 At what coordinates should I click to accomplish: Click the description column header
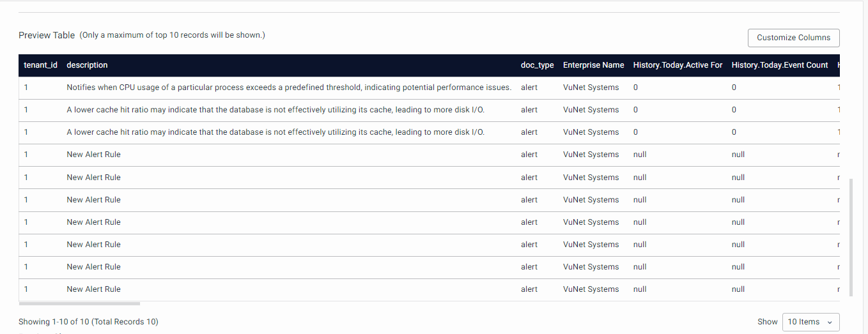(x=87, y=65)
